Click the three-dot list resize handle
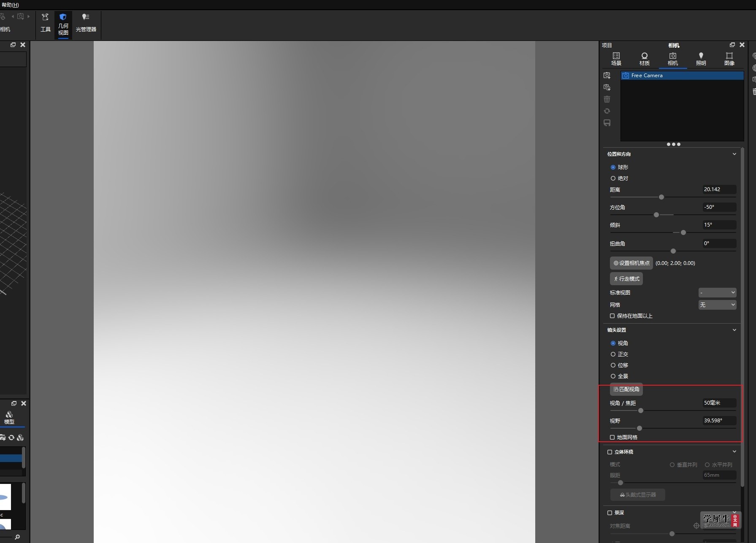The height and width of the screenshot is (543, 756). [x=673, y=144]
